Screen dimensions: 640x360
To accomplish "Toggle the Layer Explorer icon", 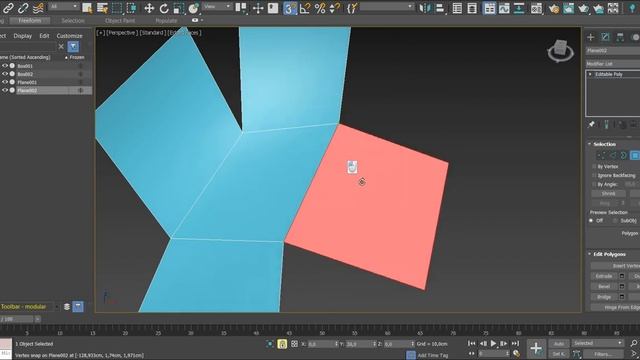I will pos(472,8).
